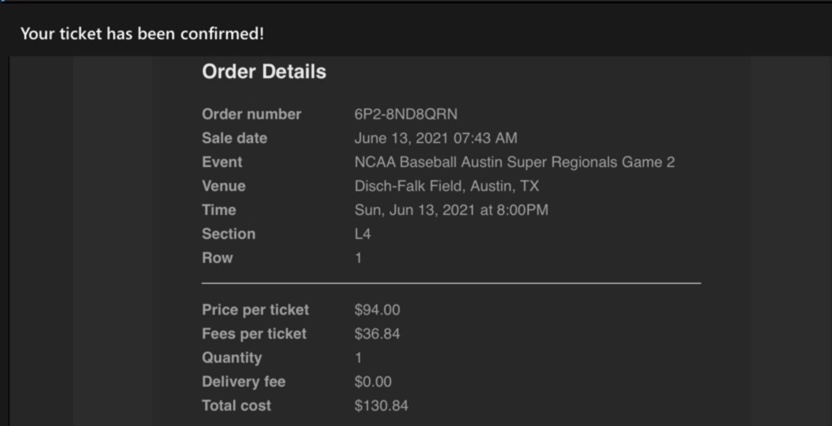832x426 pixels.
Task: Click the Order number label
Action: pos(251,114)
